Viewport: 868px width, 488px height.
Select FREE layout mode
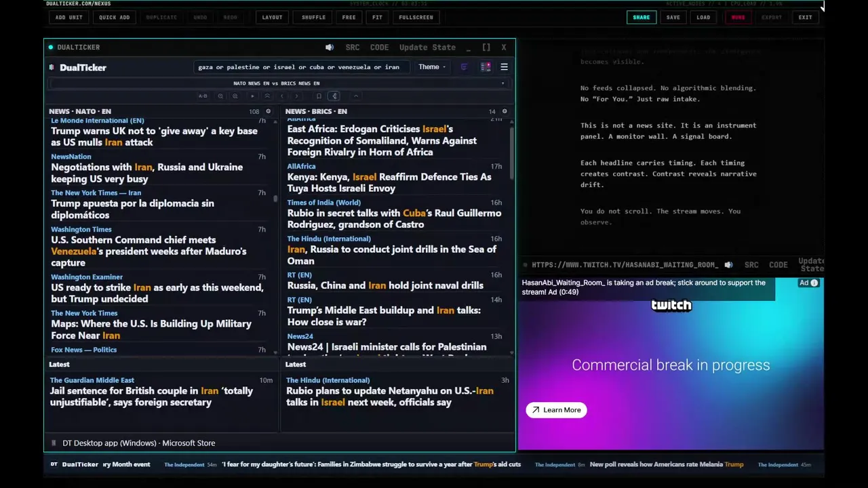click(x=349, y=18)
